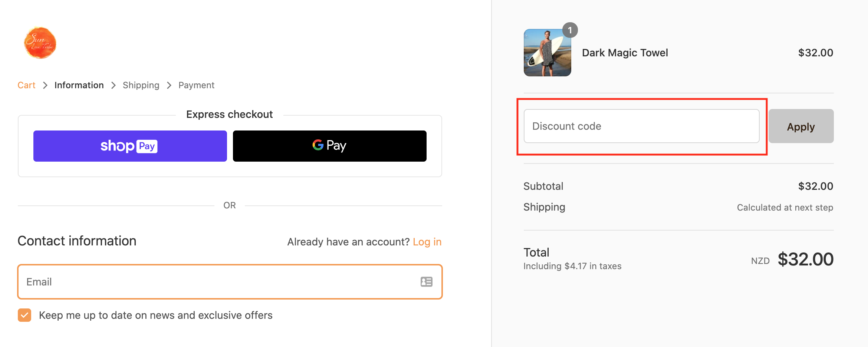Go to the Payment breadcrumb step
Viewport: 868px width, 347px height.
point(196,85)
